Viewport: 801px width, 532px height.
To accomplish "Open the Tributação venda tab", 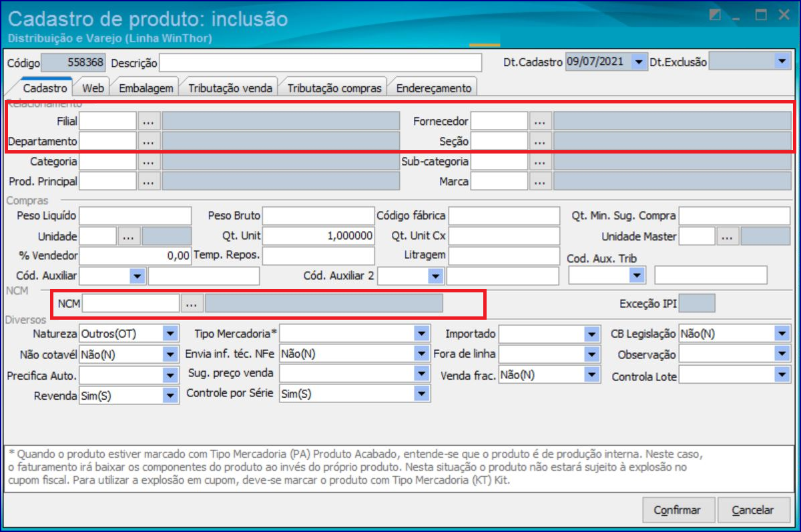I will 230,87.
